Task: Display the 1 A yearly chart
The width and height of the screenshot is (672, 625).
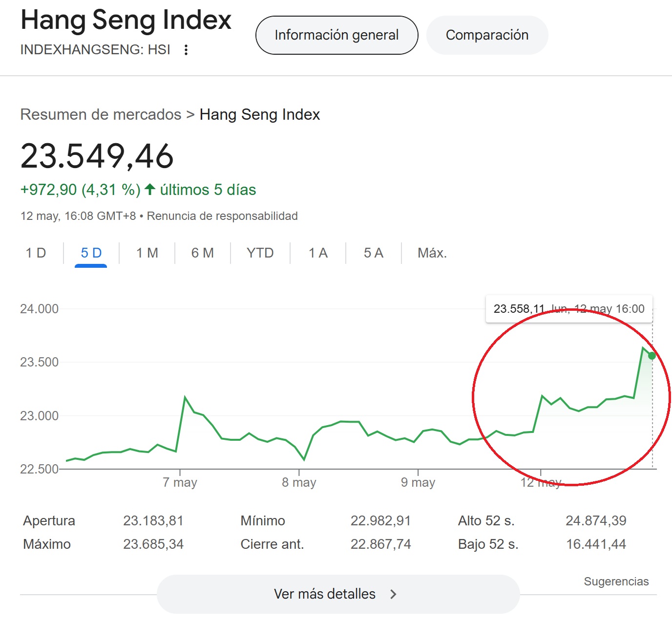Action: coord(318,253)
